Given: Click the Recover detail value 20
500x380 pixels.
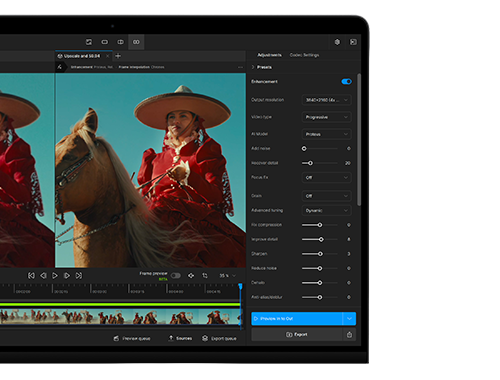Looking at the screenshot, I should coord(348,163).
